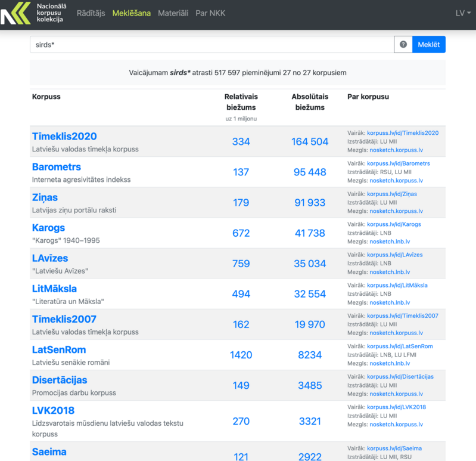The height and width of the screenshot is (461, 476).
Task: Click absolute frequency 41 738
Action: pyautogui.click(x=310, y=233)
